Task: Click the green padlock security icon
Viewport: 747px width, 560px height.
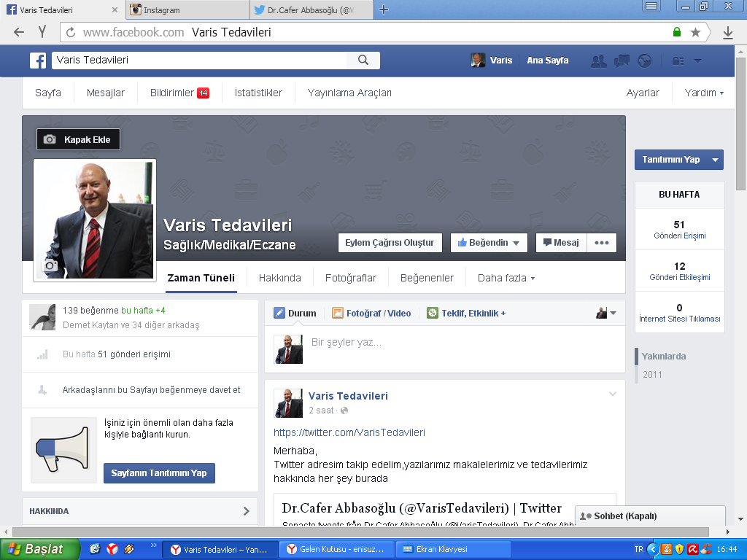Action: [676, 32]
